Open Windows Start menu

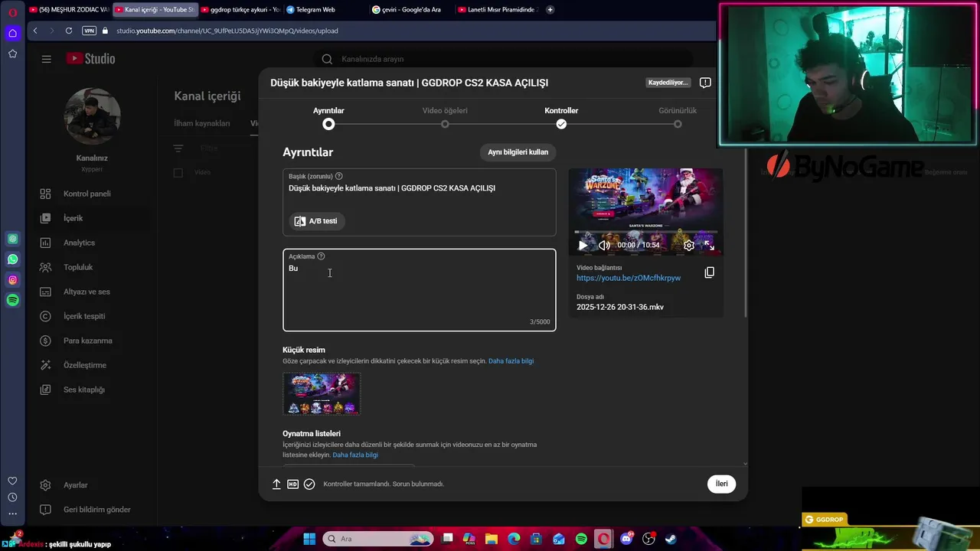pyautogui.click(x=309, y=539)
